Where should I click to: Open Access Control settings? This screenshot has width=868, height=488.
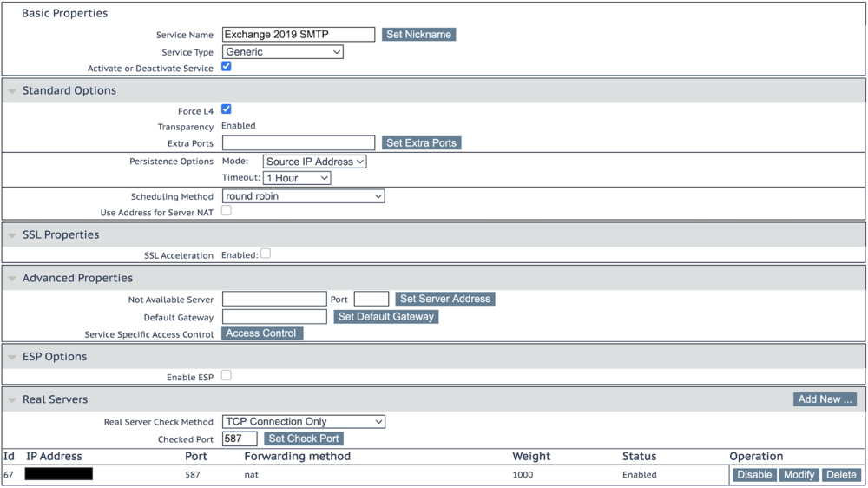(x=261, y=333)
